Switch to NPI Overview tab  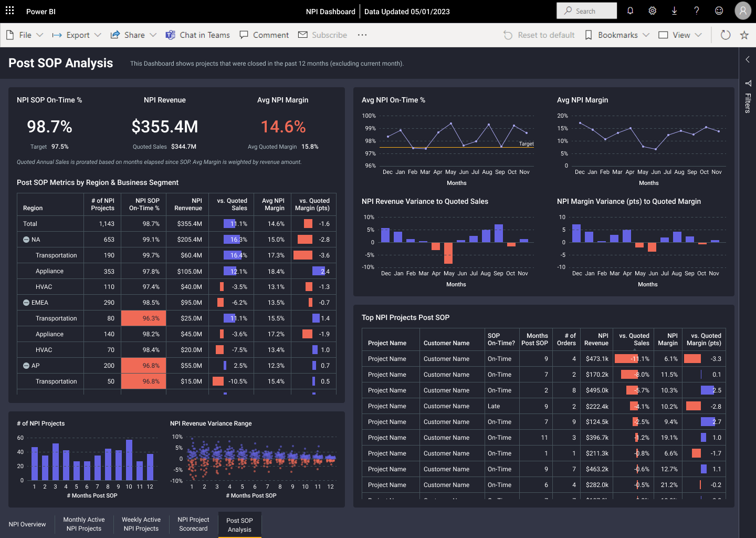pyautogui.click(x=27, y=524)
